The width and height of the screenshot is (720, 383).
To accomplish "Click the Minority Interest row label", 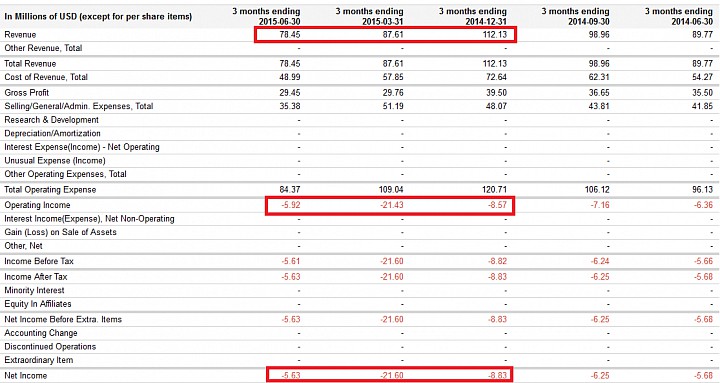I will pyautogui.click(x=34, y=290).
